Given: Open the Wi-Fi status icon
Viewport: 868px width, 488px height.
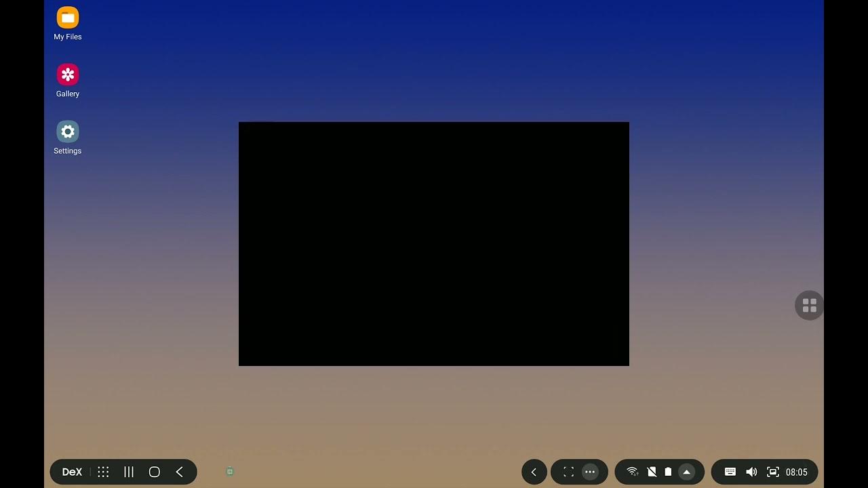Looking at the screenshot, I should (x=632, y=472).
